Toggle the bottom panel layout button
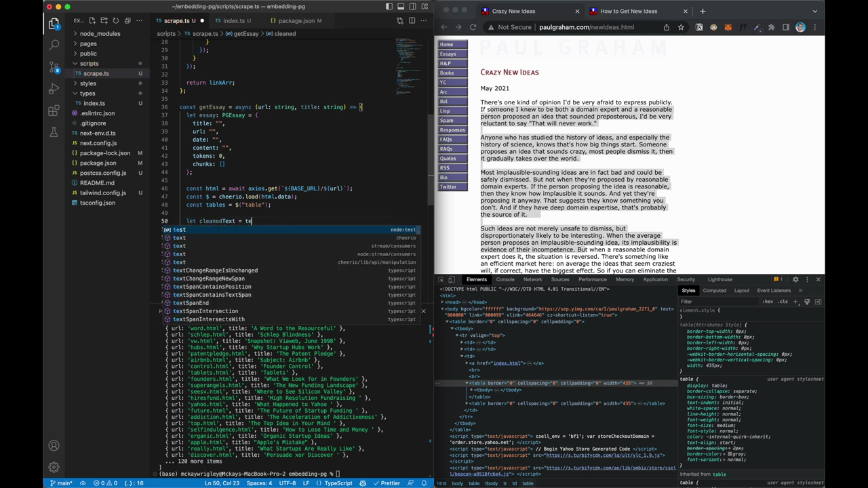The image size is (868, 488). [x=400, y=7]
